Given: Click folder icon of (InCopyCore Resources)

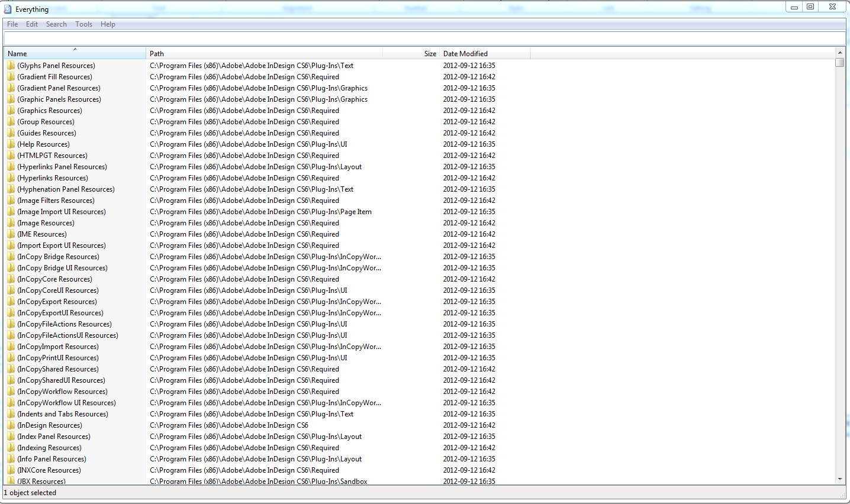Looking at the screenshot, I should point(11,279).
